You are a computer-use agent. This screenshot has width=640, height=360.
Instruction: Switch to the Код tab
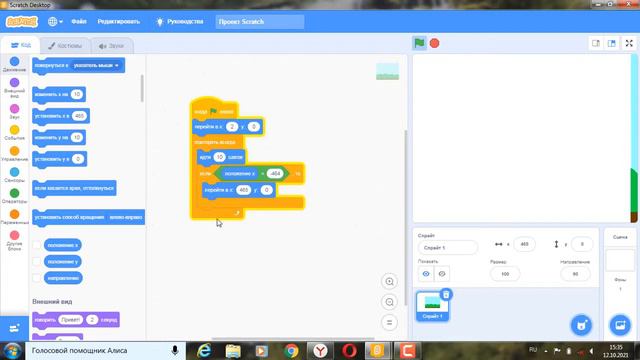coord(21,45)
